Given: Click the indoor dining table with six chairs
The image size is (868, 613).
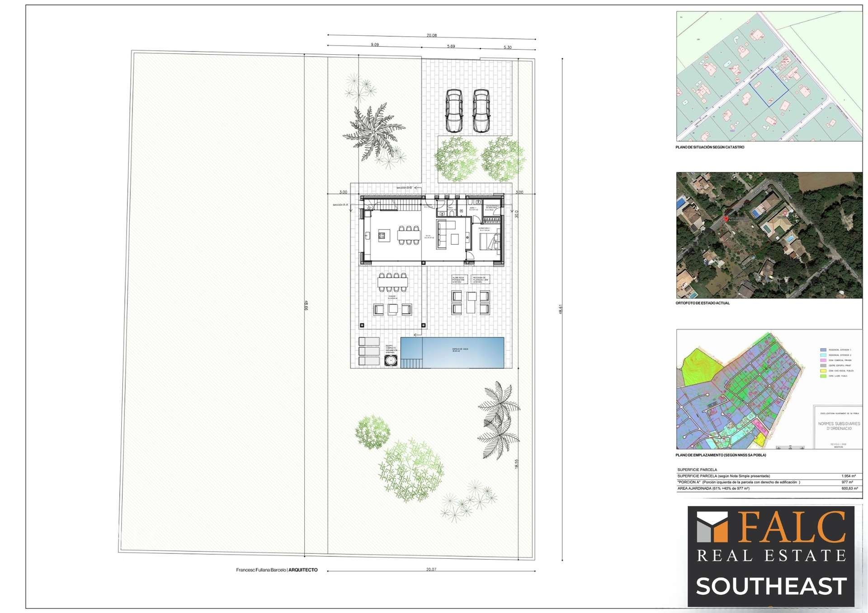Looking at the screenshot, I should [x=408, y=235].
